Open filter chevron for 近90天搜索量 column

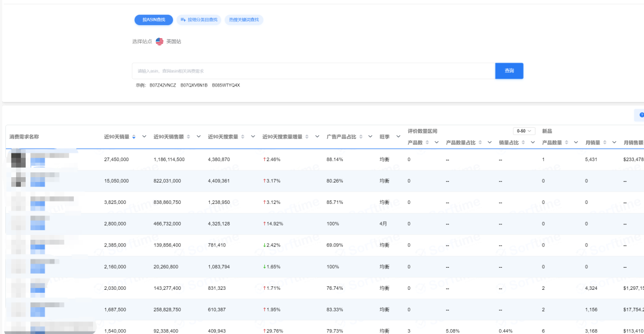tap(253, 137)
